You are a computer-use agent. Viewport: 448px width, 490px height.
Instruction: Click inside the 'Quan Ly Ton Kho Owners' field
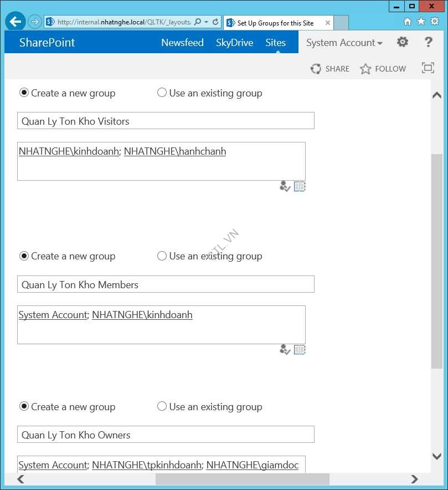point(166,435)
